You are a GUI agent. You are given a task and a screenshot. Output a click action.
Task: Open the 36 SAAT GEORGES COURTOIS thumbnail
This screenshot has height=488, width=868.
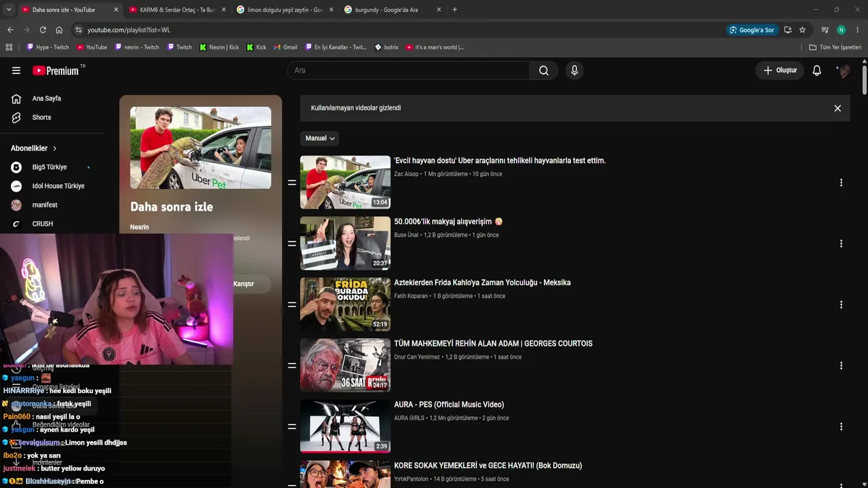(345, 365)
